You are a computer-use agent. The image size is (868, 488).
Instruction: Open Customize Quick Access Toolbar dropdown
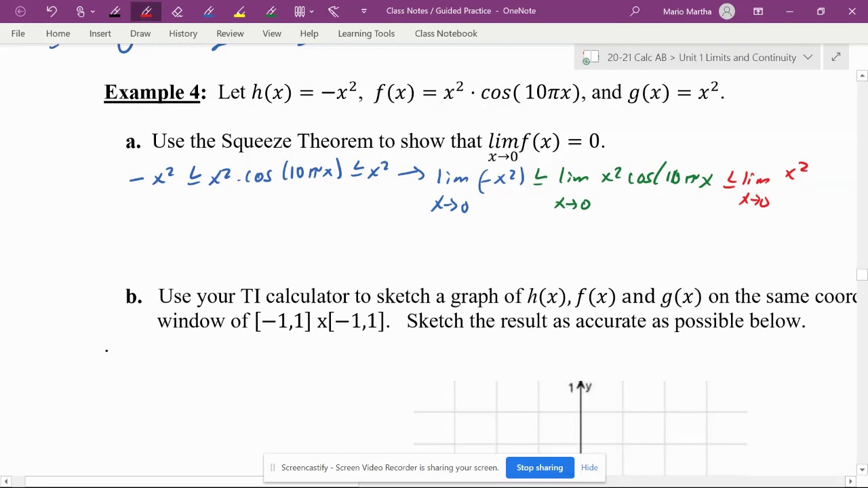[x=364, y=12]
